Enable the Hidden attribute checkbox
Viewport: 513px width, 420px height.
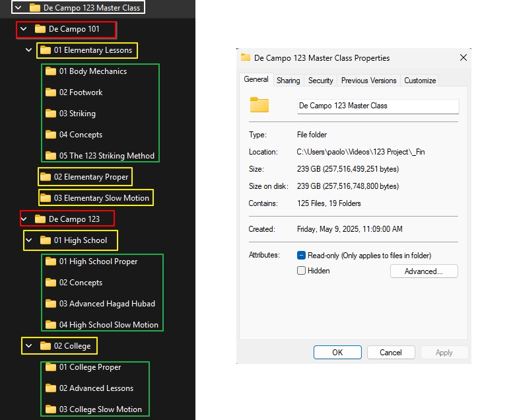[x=301, y=270]
